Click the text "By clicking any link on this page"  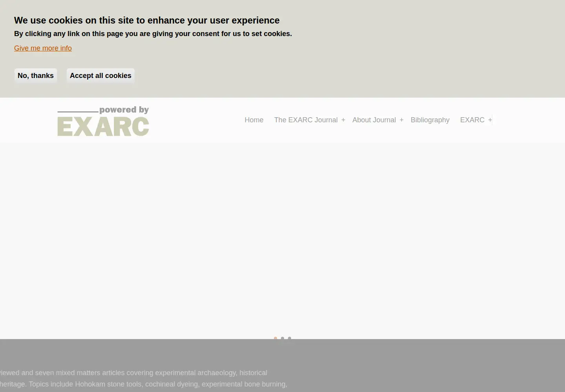point(153,34)
